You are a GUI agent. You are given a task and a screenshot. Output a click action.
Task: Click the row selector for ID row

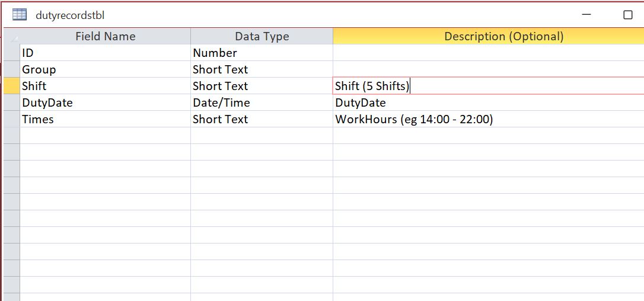click(11, 53)
